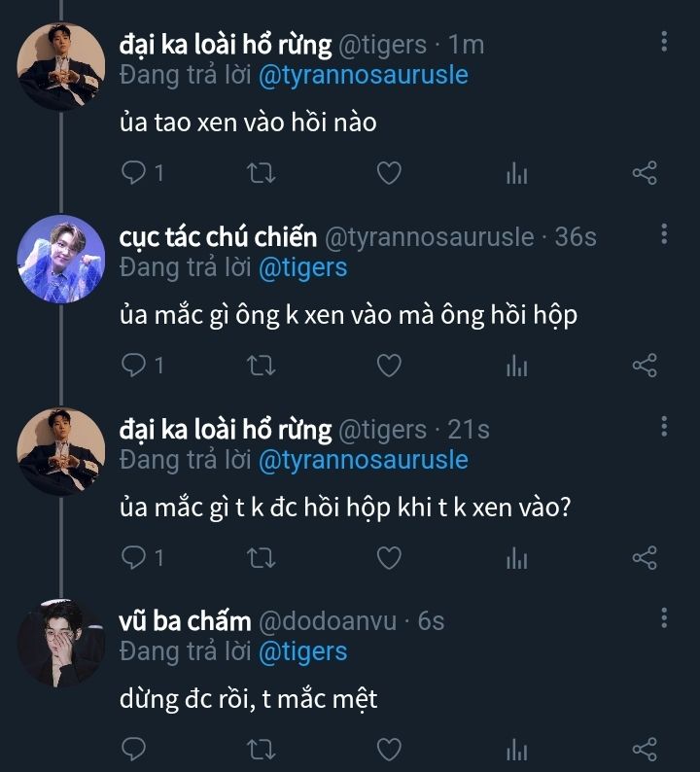View analytics for 'ủa tao xen vào hồi nào' tweet

click(516, 173)
